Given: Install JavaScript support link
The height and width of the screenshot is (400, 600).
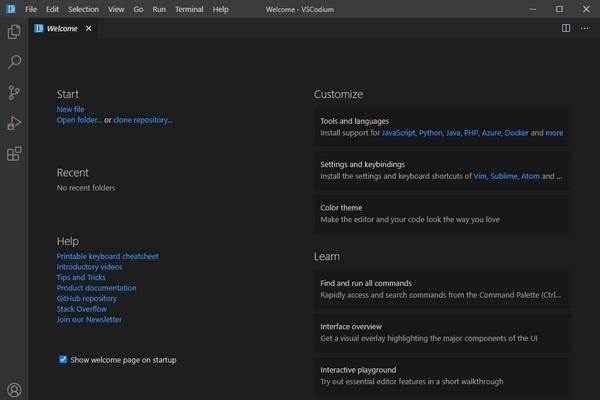Looking at the screenshot, I should (398, 133).
